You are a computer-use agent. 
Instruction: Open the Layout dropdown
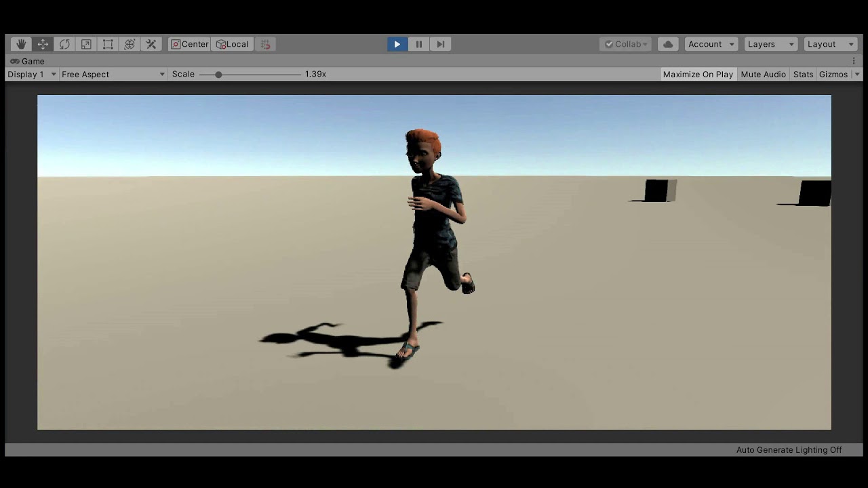tap(831, 44)
